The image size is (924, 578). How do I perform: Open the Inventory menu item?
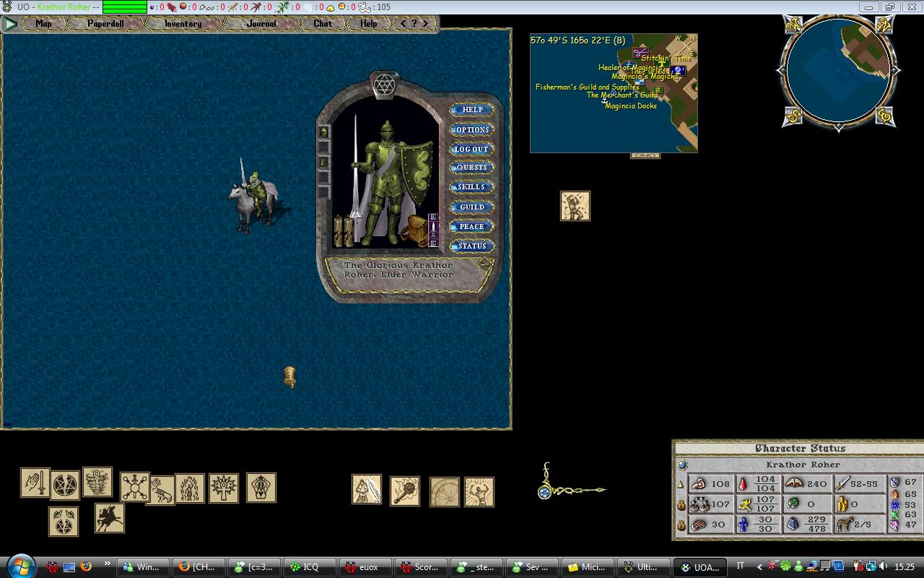pos(183,23)
